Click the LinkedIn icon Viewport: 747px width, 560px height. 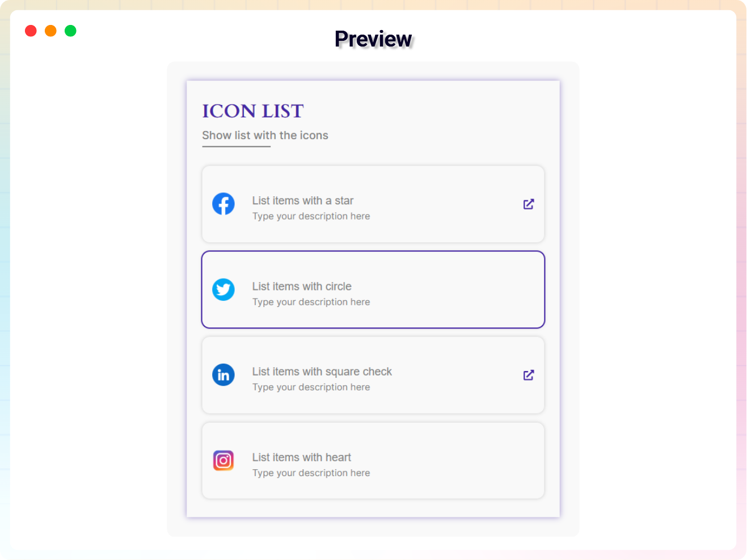tap(223, 375)
